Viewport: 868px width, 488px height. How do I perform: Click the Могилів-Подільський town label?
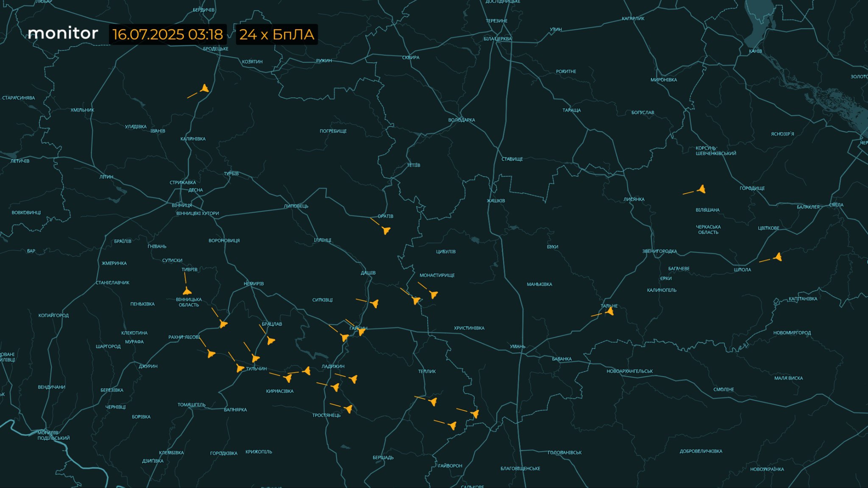click(53, 435)
